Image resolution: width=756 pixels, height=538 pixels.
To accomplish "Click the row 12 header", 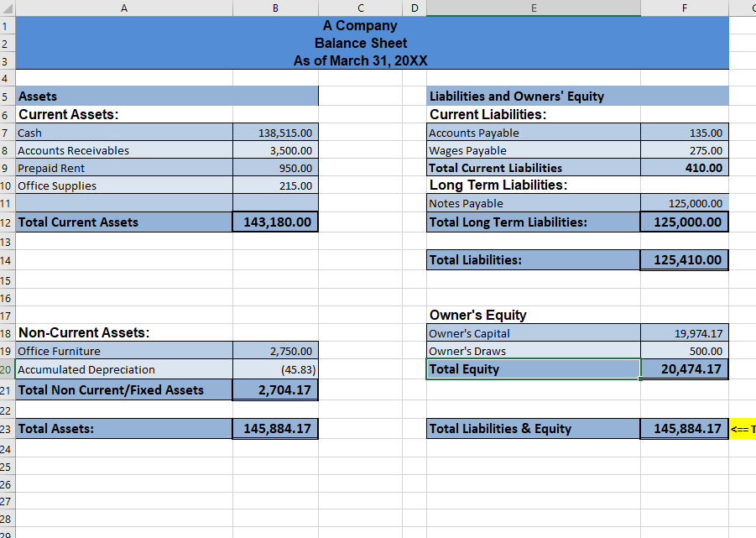I will [8, 222].
